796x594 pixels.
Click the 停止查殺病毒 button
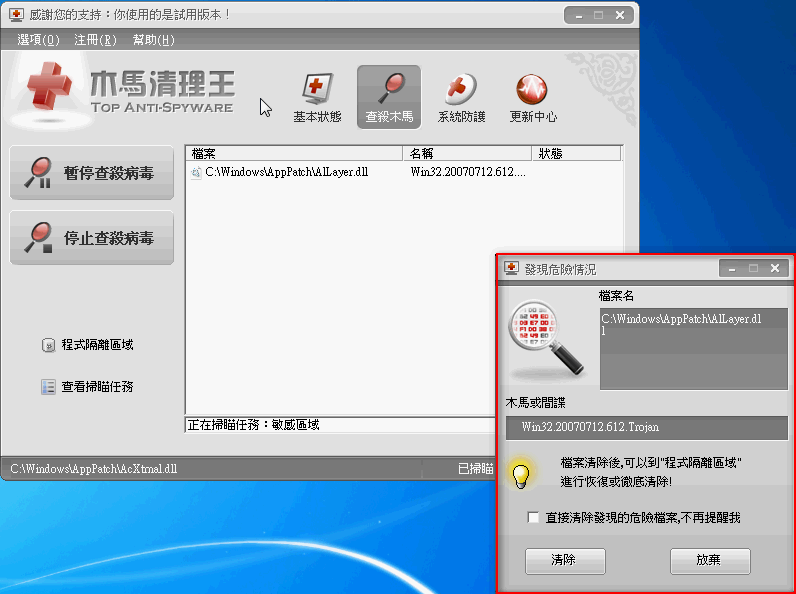pos(92,238)
